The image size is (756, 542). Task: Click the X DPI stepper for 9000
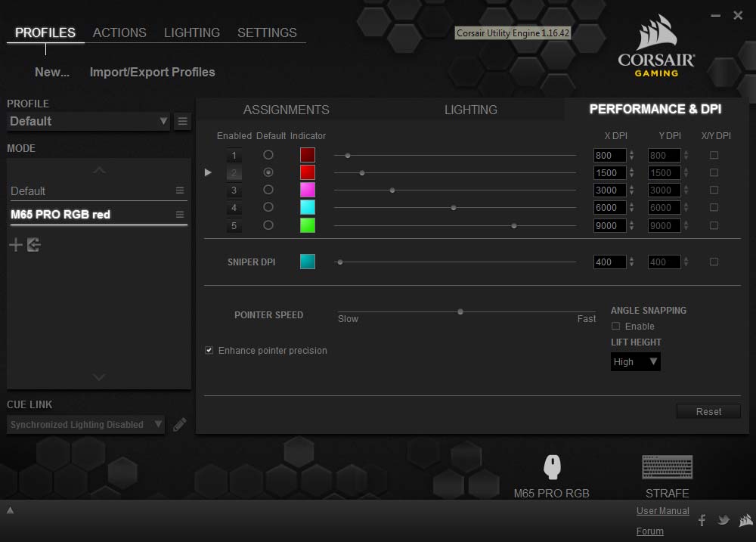tap(631, 226)
